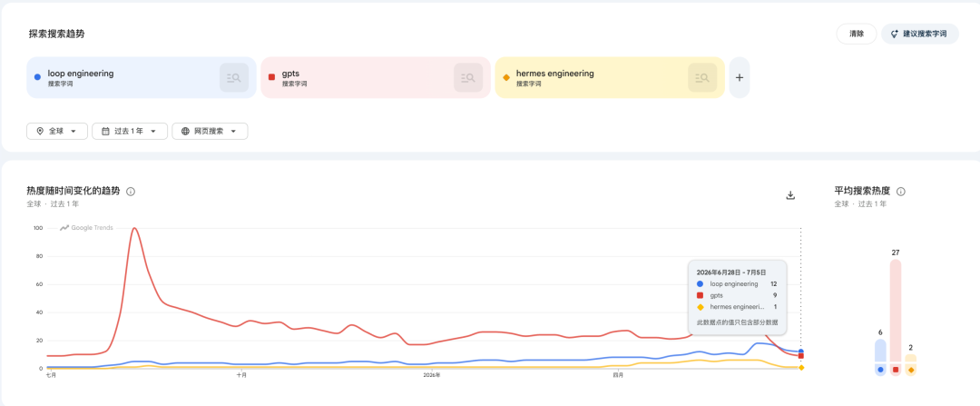Open search icon in loop engineering chip
Screen dimensions: 980x406
[234, 77]
